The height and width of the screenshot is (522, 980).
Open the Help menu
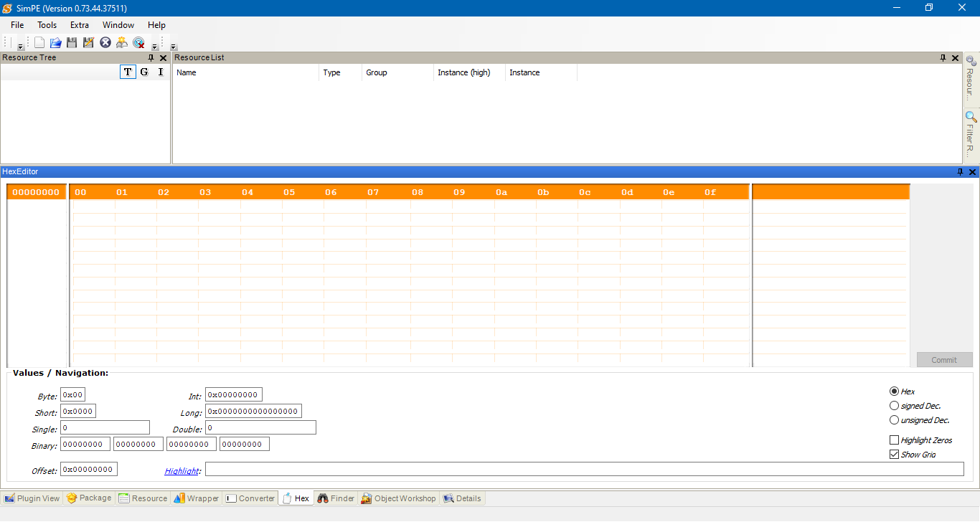coord(156,25)
